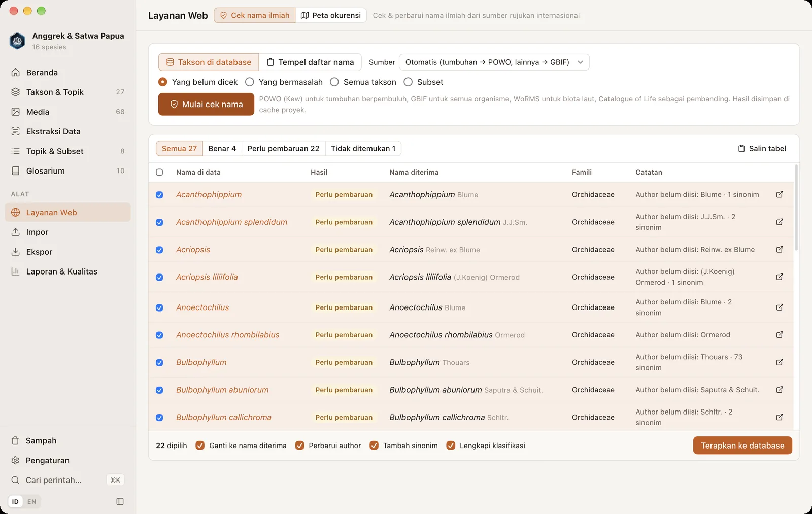The height and width of the screenshot is (514, 812).
Task: Click 'Salin tabel' button
Action: coord(762,148)
